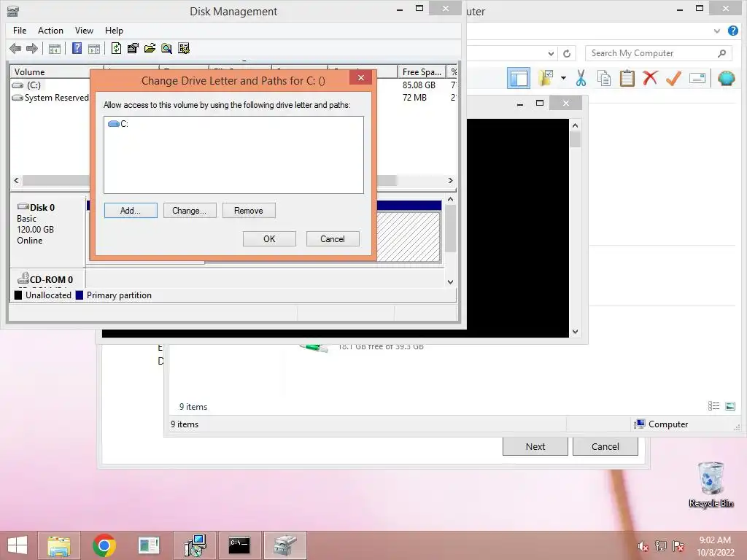Click the Back arrow in Disk Management toolbar
747x560 pixels.
(15, 48)
